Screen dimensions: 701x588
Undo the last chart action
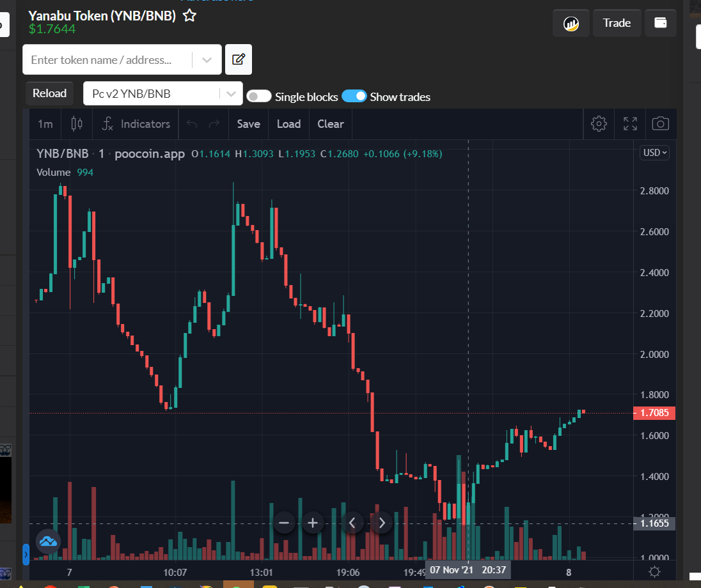[x=192, y=124]
